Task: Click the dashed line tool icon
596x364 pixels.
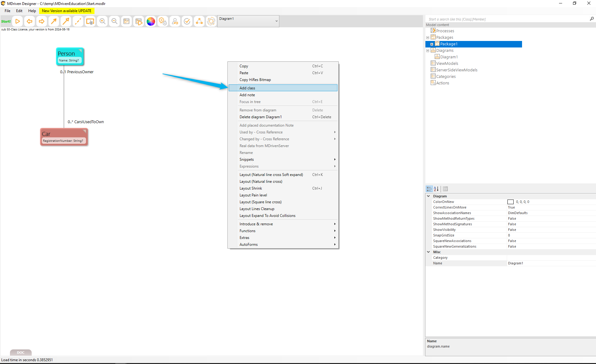Action: (78, 21)
